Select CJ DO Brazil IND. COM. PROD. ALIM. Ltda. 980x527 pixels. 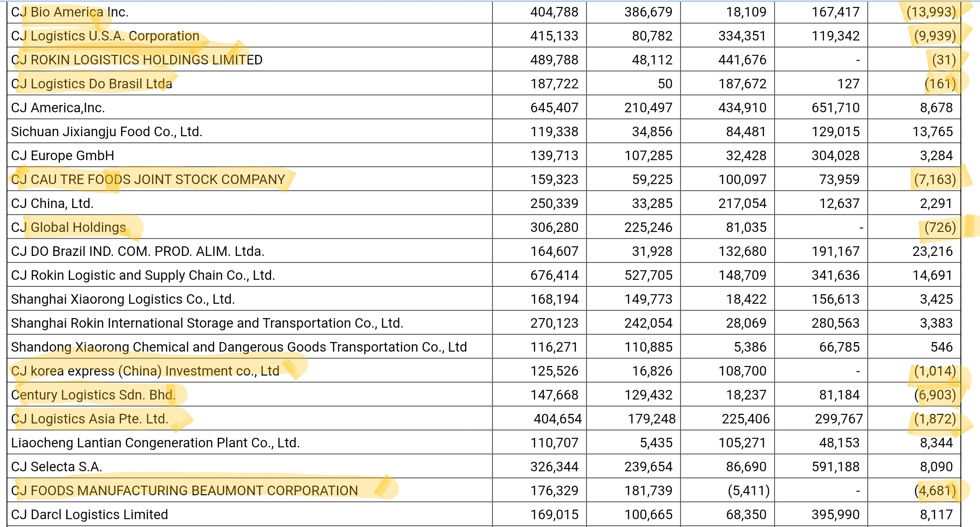[x=138, y=252]
